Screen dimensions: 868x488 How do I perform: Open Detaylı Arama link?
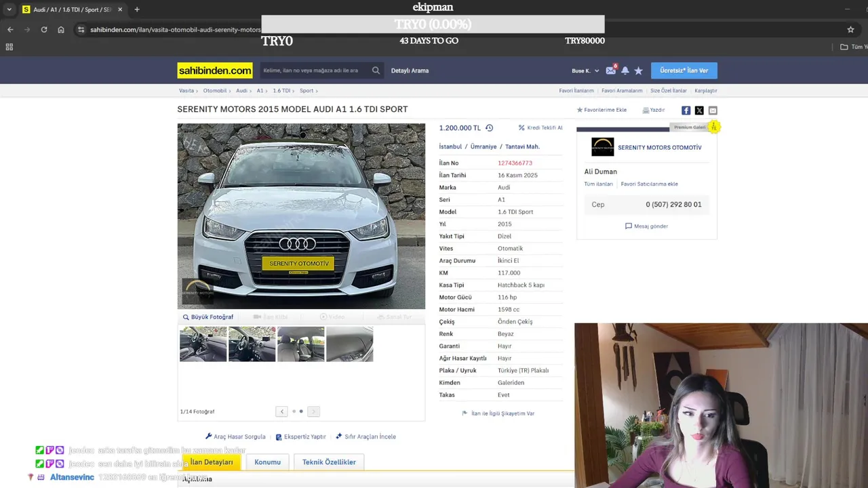[410, 70]
